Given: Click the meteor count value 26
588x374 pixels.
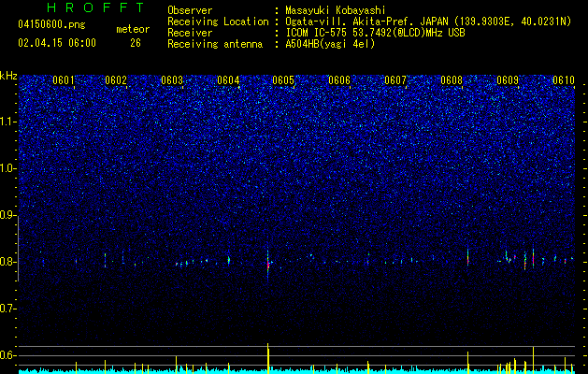Looking at the screenshot, I should click(x=136, y=43).
